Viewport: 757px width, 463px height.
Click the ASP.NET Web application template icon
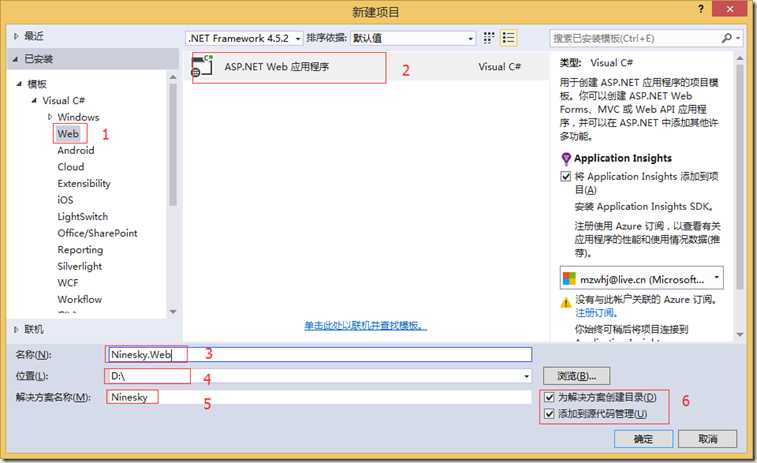202,67
